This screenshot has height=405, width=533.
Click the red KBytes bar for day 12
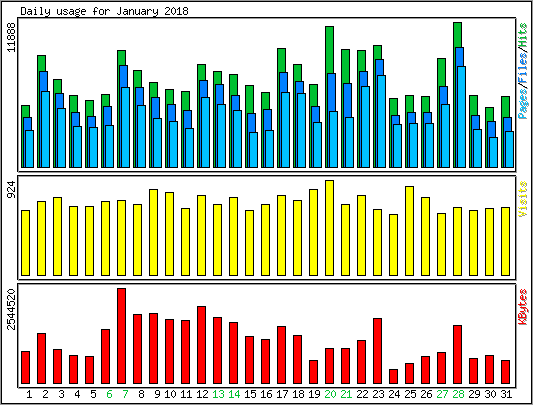click(x=201, y=345)
